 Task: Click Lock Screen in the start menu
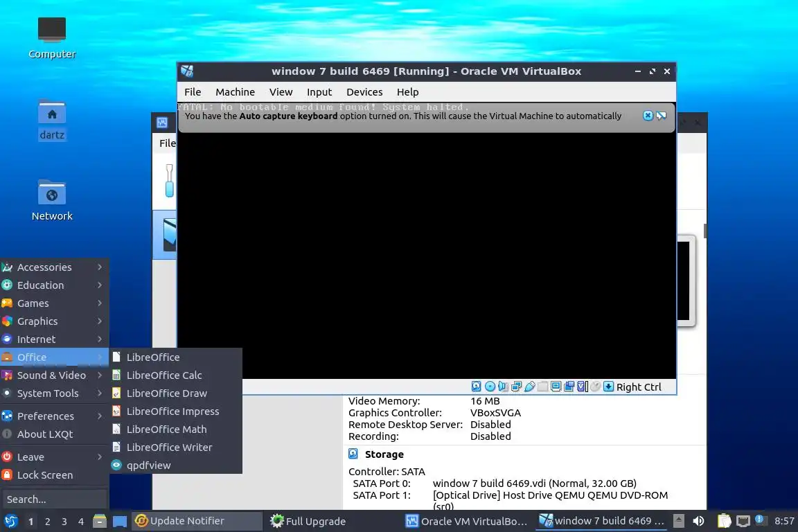[x=55, y=475]
